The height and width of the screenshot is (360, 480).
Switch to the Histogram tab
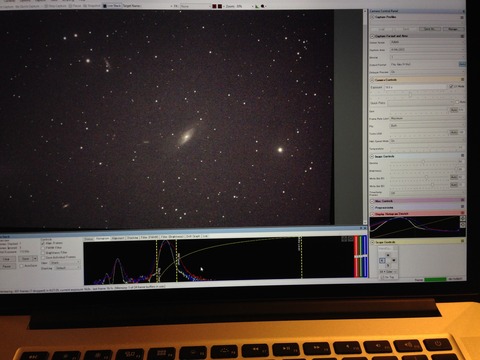(x=102, y=238)
